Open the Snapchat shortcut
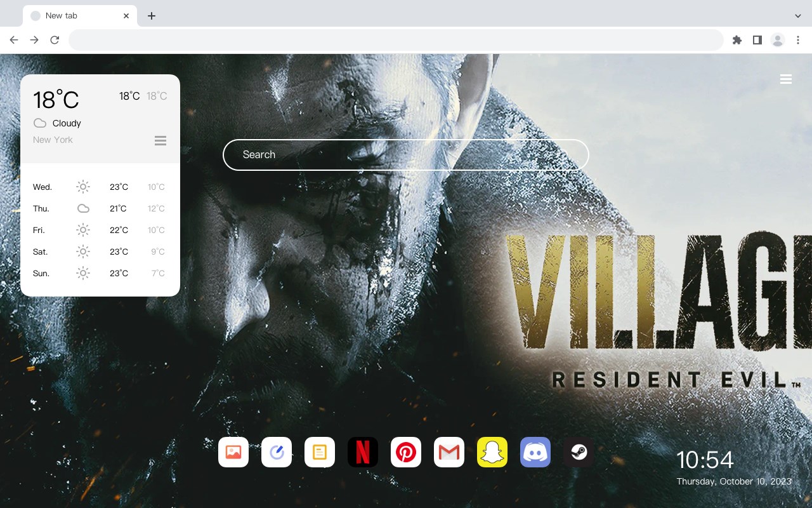812x508 pixels. click(492, 452)
